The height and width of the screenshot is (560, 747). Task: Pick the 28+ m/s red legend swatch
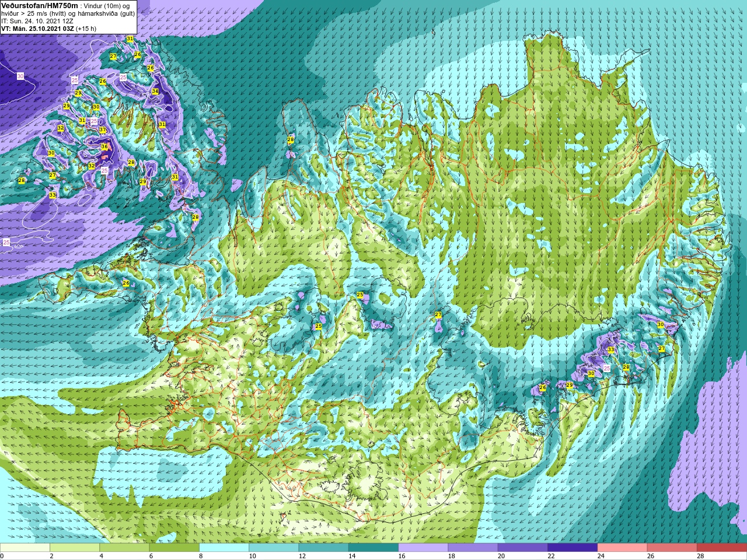click(722, 548)
